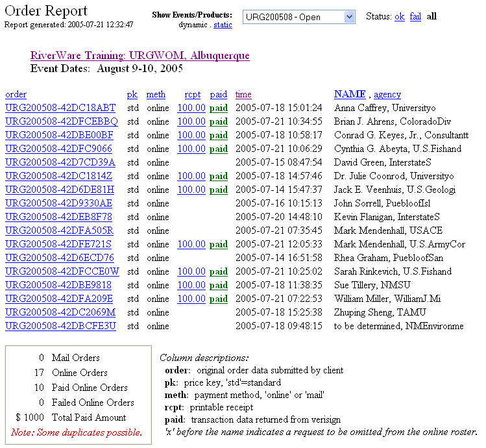View 100.00 receipt for Conrad G. Keyes
Image resolution: width=486 pixels, height=448 pixels.
point(191,135)
